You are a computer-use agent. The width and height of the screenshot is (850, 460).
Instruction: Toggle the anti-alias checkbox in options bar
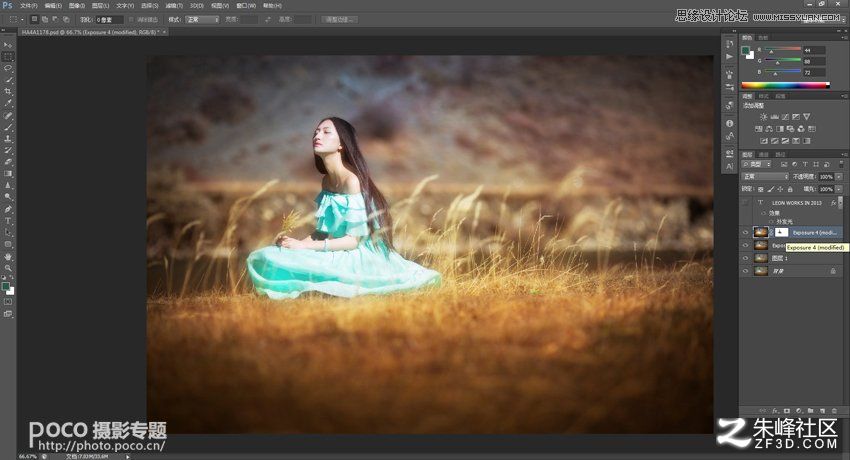point(131,20)
